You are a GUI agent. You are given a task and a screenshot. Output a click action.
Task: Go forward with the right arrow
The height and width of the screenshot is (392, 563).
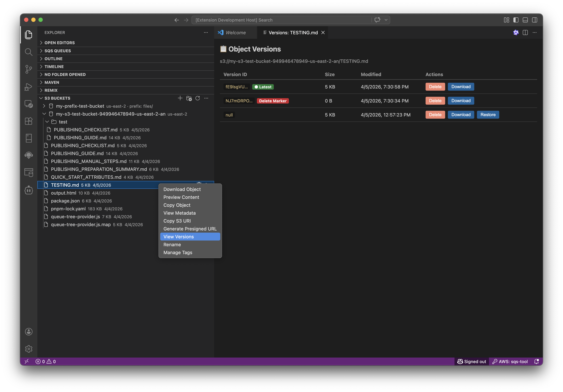point(186,20)
